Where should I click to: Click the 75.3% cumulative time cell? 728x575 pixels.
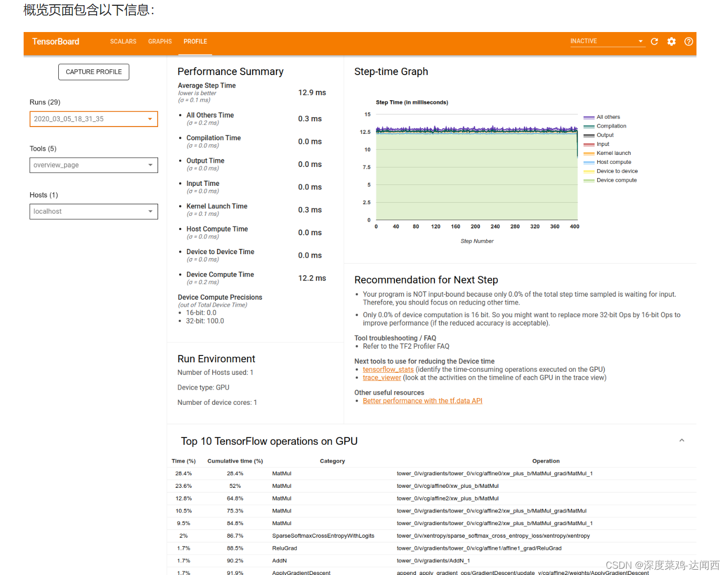[235, 511]
